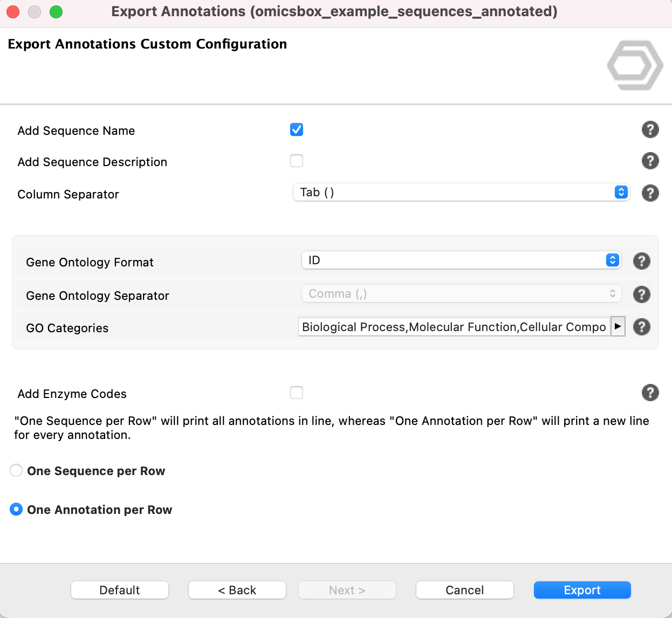Click help icon next to Add Sequence Name
The height and width of the screenshot is (618, 672).
pos(650,129)
